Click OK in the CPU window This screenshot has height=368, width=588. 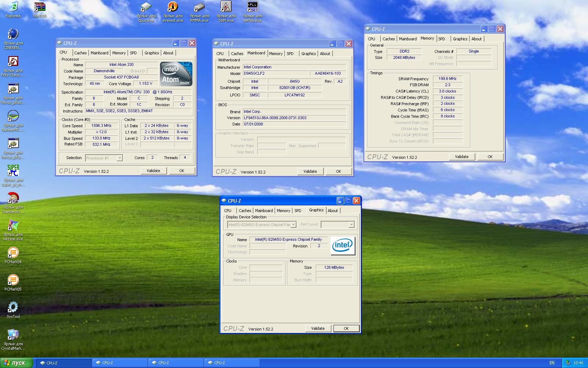pyautogui.click(x=182, y=171)
